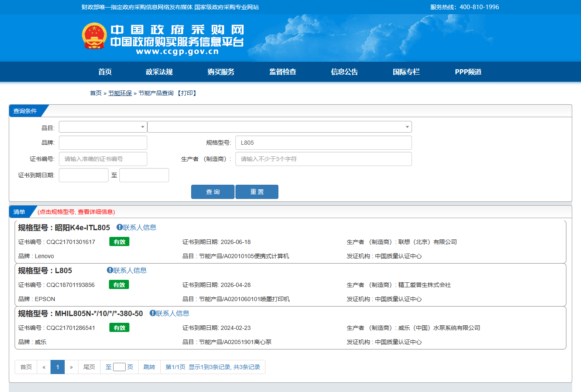Click info icon beside 昭阳K4e-ITL805 contact link
Image resolution: width=581 pixels, height=392 pixels.
(x=119, y=227)
